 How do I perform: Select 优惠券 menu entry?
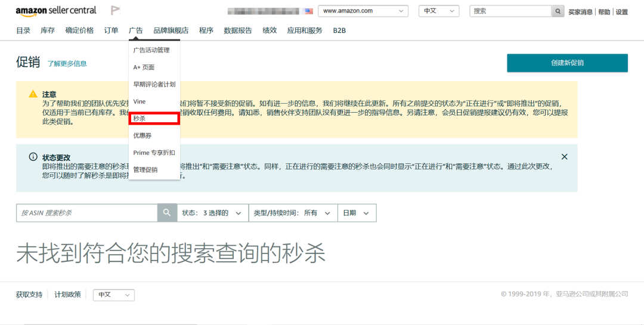[154, 135]
